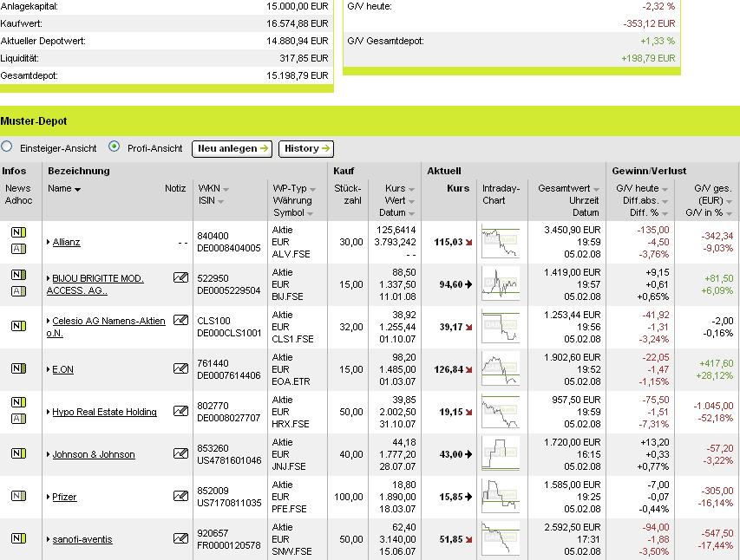Open the Hypo Real Estate intraday chart
Image resolution: width=740 pixels, height=560 pixels.
pos(501,412)
